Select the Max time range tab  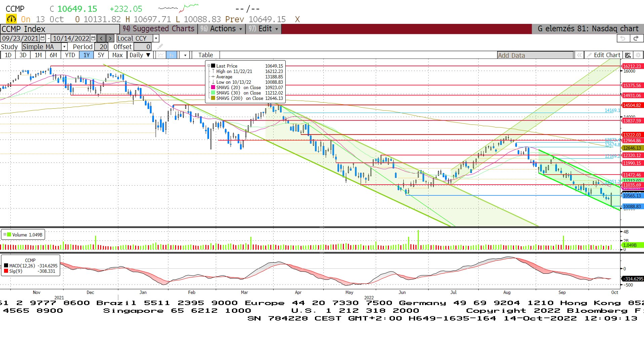click(x=117, y=55)
